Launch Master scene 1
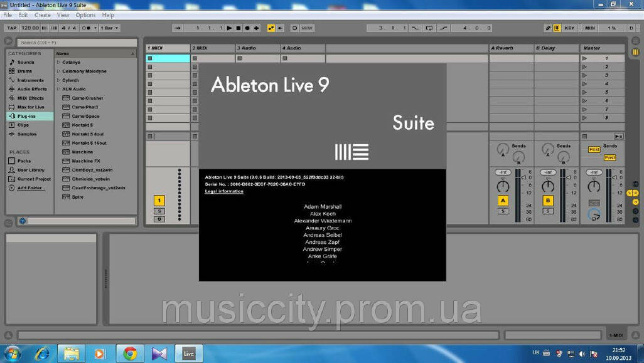 tap(585, 58)
